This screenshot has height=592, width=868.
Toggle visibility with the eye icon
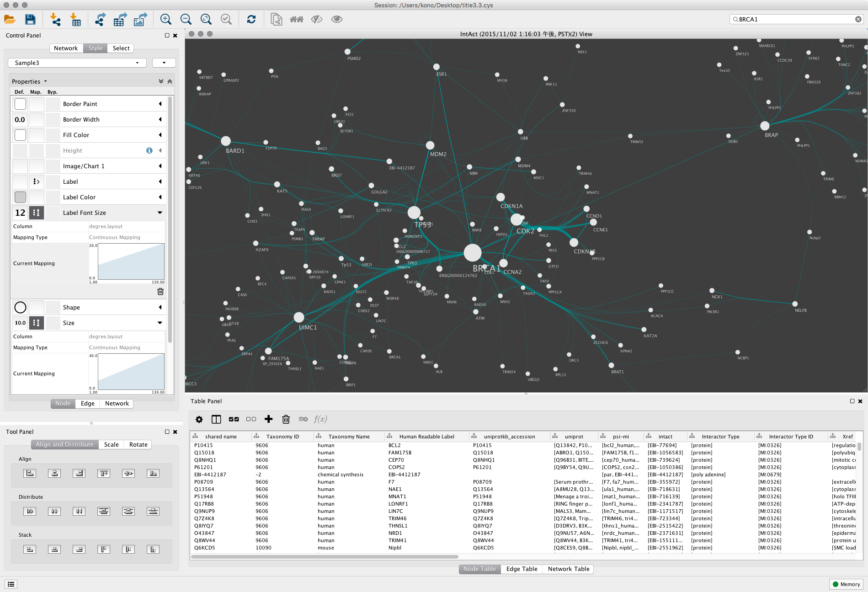336,19
